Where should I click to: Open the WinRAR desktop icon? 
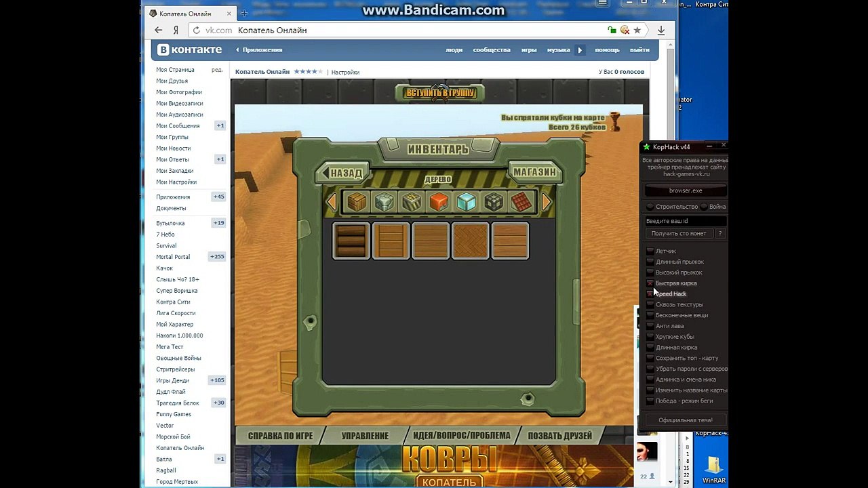coord(713,468)
